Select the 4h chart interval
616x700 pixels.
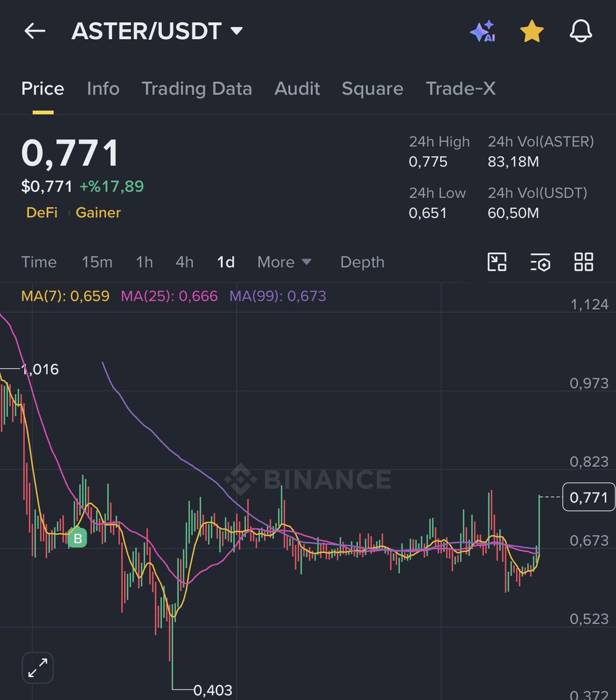[184, 262]
